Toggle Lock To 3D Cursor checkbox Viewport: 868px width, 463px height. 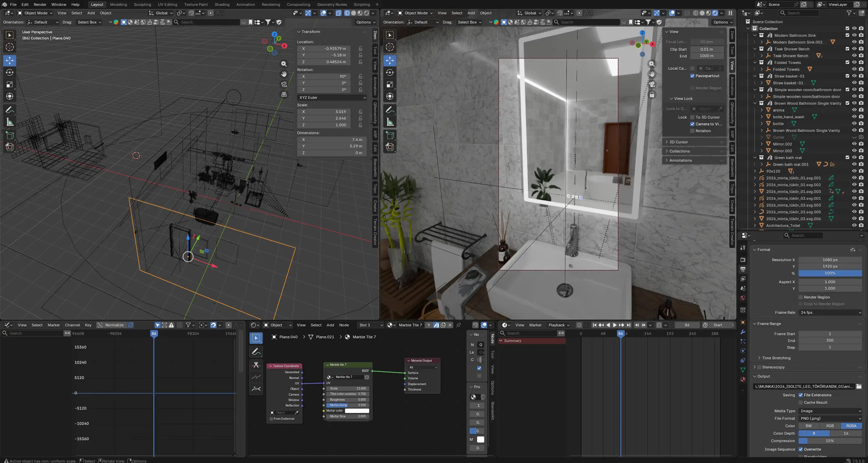[x=692, y=117]
